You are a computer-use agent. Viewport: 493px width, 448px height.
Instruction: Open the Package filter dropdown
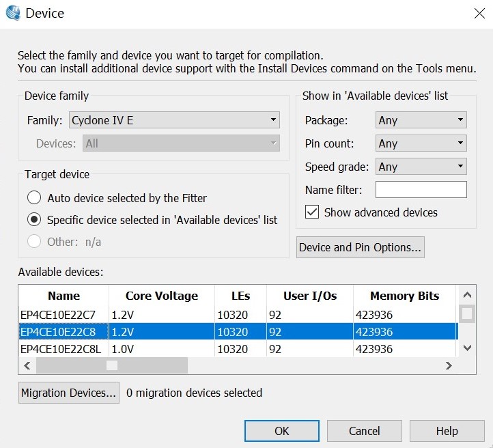click(421, 120)
